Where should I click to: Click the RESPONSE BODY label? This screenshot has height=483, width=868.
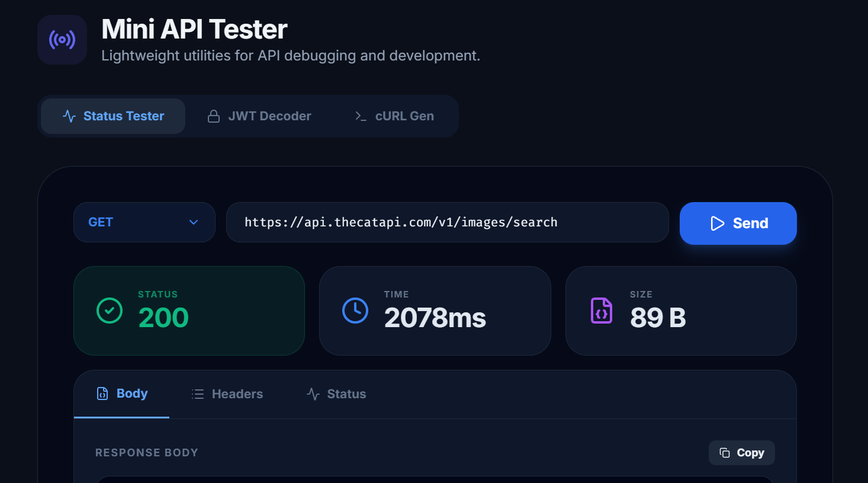tap(147, 453)
